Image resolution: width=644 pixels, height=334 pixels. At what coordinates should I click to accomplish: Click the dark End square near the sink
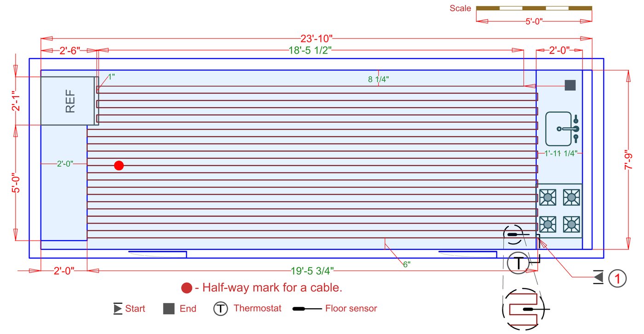[x=570, y=85]
